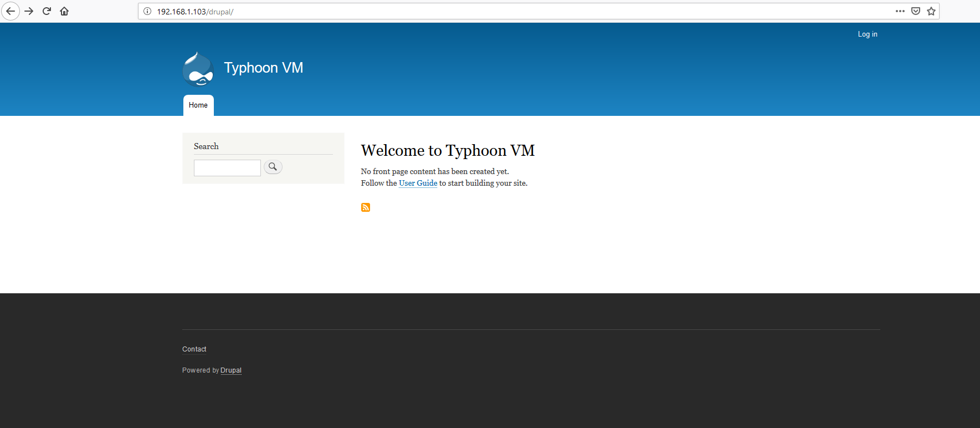Image resolution: width=980 pixels, height=428 pixels.
Task: Click the Welcome to Typhoon VM heading
Action: point(448,151)
